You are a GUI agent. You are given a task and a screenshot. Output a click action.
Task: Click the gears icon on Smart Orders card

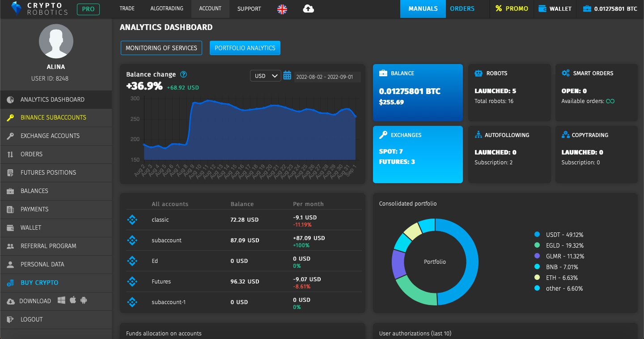[566, 73]
